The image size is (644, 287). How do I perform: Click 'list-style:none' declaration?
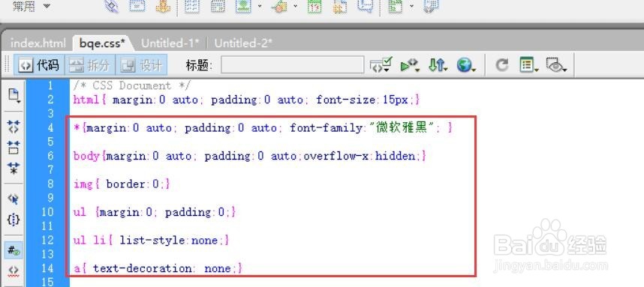coord(169,241)
